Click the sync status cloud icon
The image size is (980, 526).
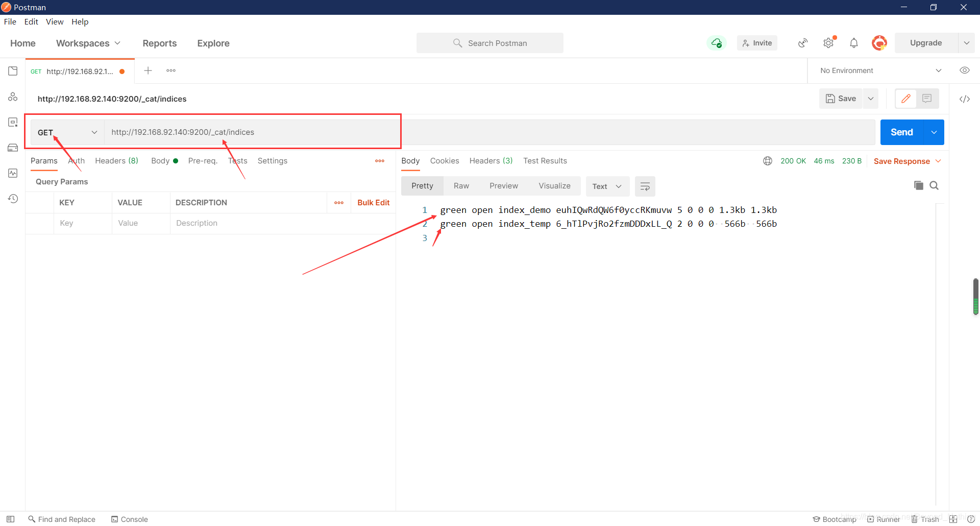click(x=717, y=43)
